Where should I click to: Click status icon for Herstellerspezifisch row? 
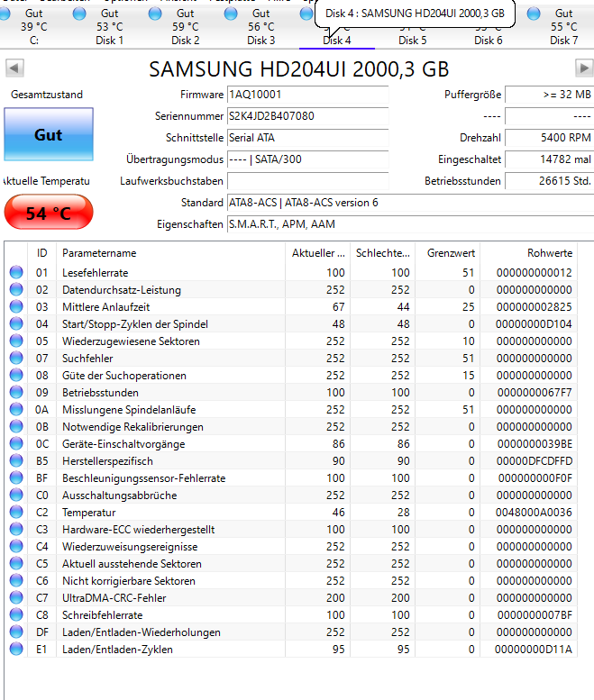[16, 460]
